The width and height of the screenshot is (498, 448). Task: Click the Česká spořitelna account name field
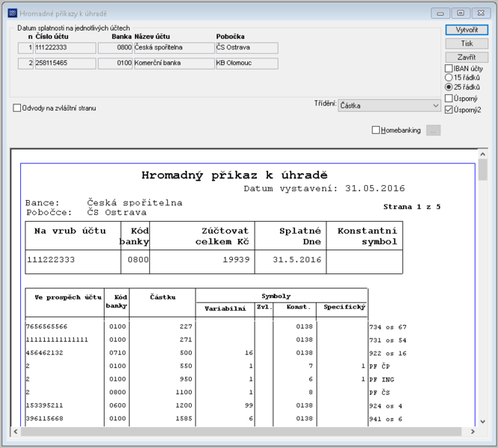coord(174,48)
